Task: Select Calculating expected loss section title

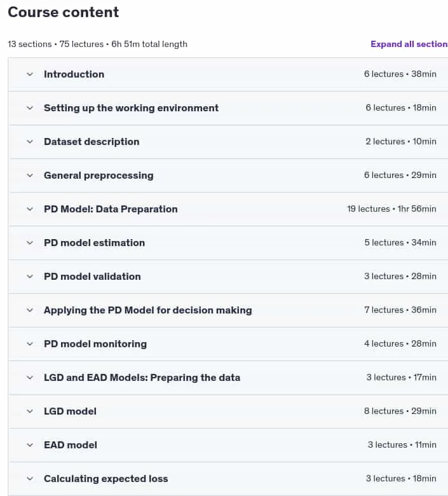Action: (x=106, y=479)
